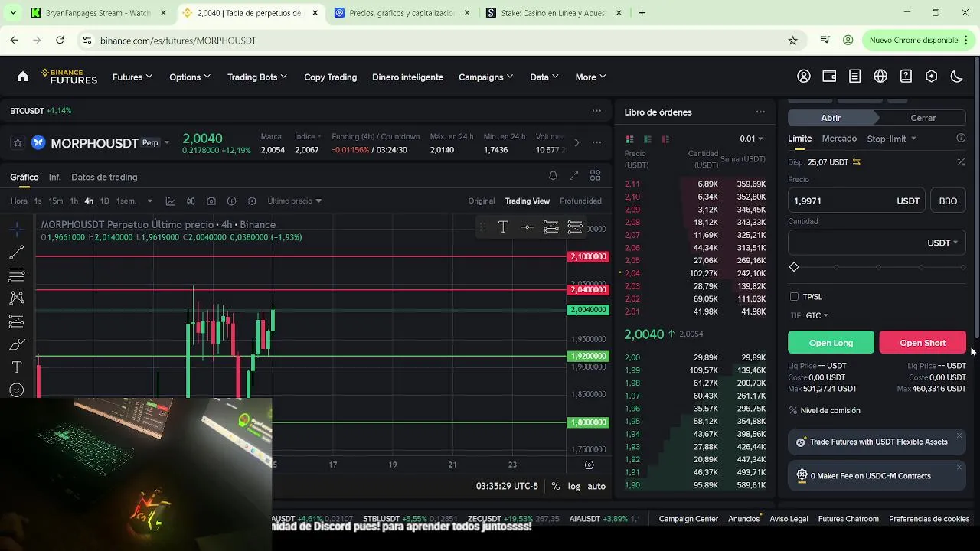Screen dimensions: 980x551
Task: Open the emoji sticker tool
Action: point(17,390)
